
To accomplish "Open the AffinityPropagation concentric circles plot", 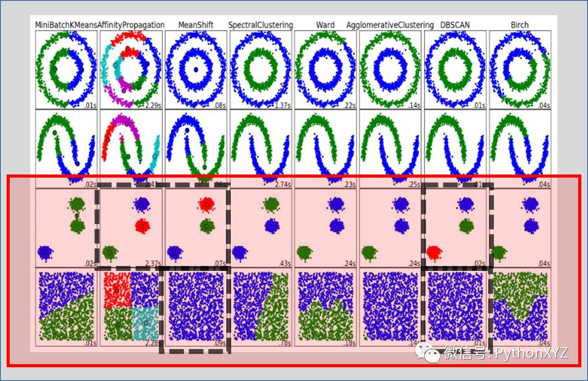I will tap(131, 70).
